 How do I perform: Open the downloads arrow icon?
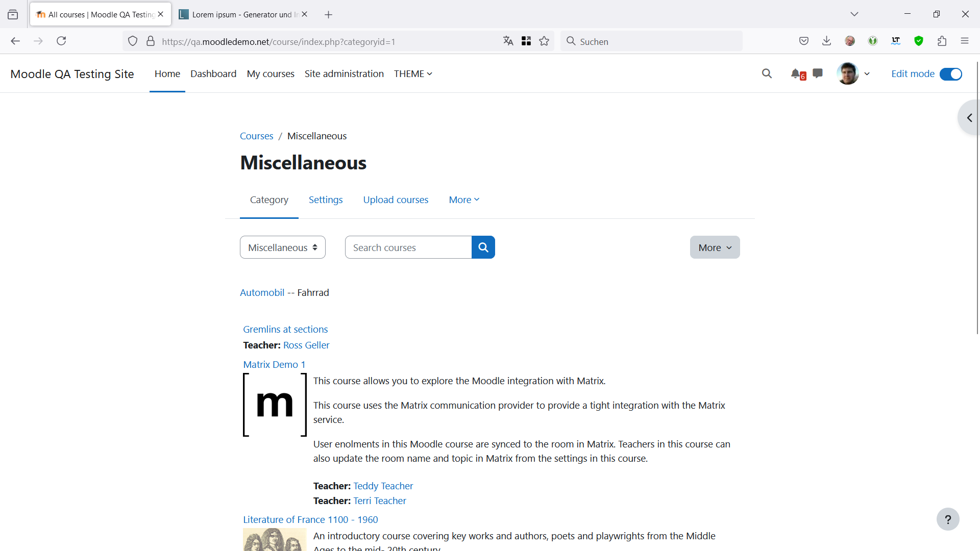(x=827, y=41)
